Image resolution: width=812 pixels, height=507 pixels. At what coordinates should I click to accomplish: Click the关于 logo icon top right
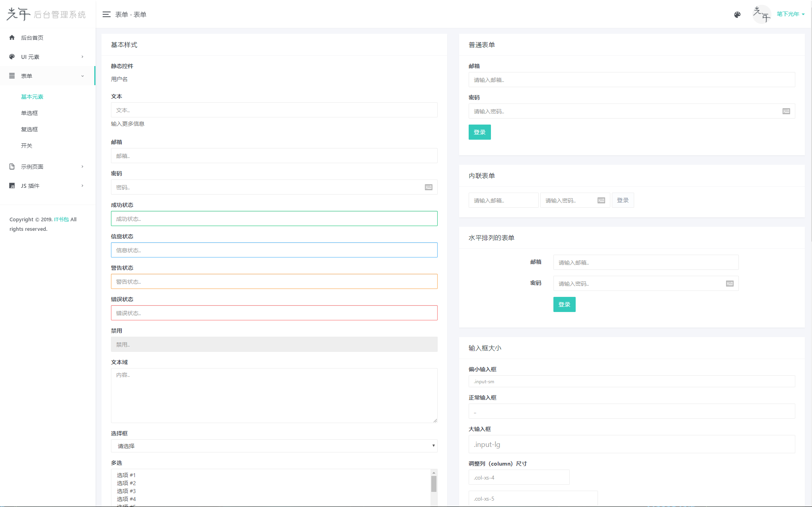[x=761, y=15]
